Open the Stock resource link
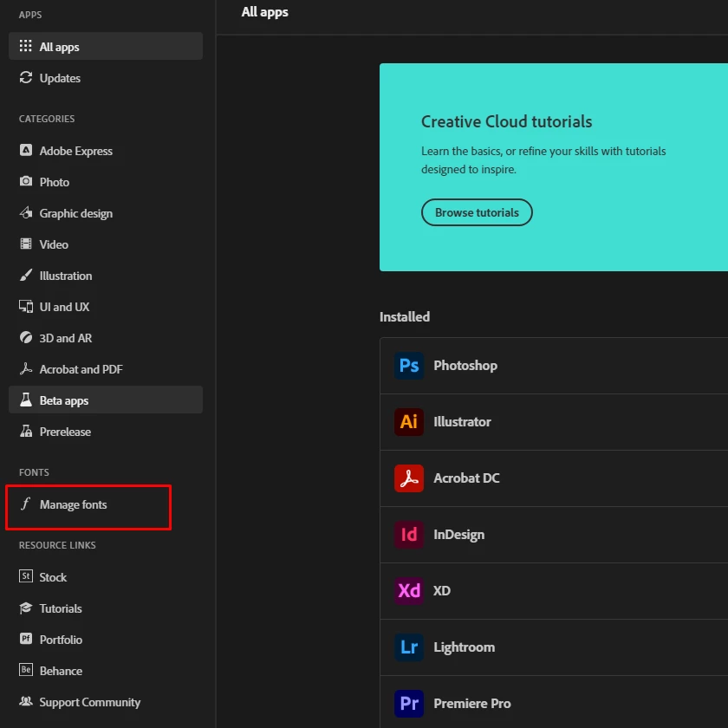Screen dimensions: 728x728 pos(106,577)
